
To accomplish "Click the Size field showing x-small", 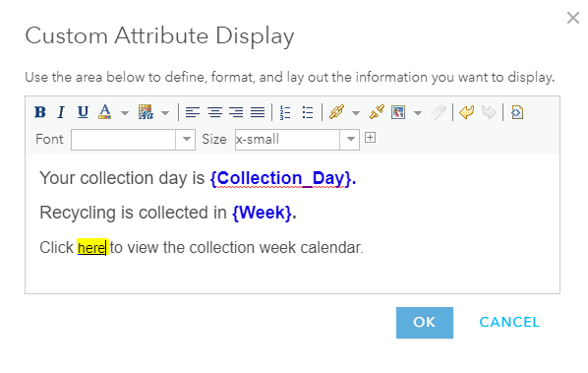I will [x=287, y=140].
